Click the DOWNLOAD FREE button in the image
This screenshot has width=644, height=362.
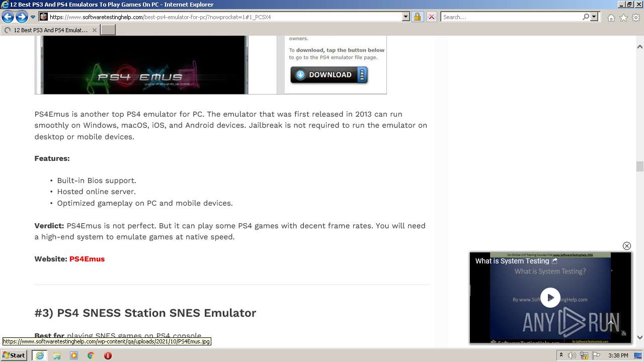click(329, 75)
